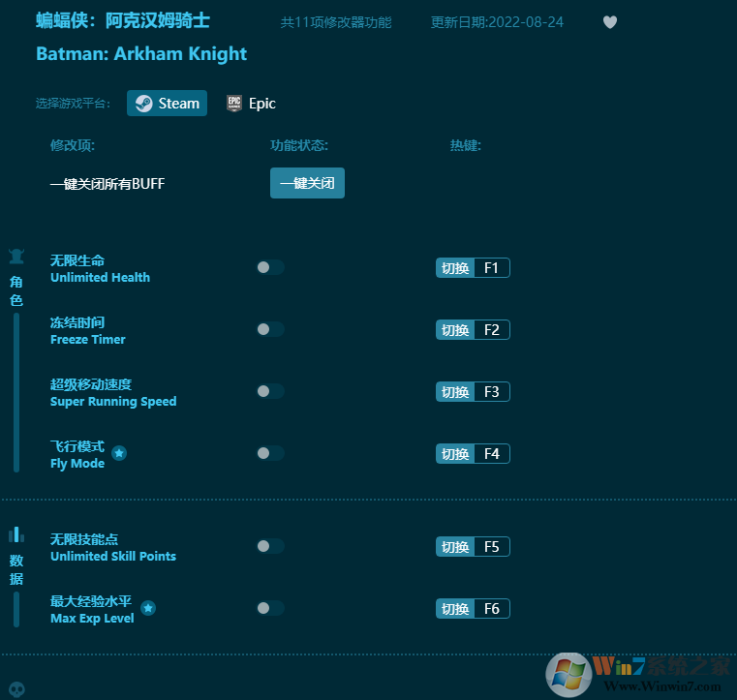Click the F4 hotkey field
Viewport: 737px width, 700px height.
492,454
